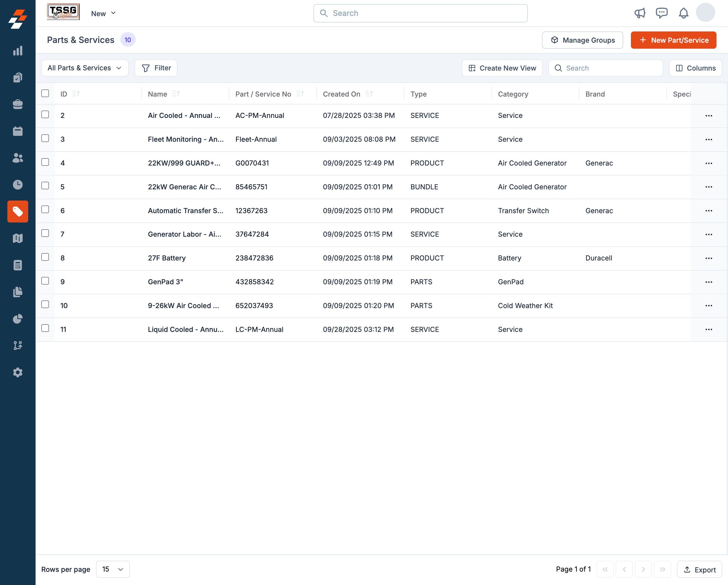The image size is (728, 585).
Task: Open the megaphone announcements icon
Action: [x=640, y=13]
